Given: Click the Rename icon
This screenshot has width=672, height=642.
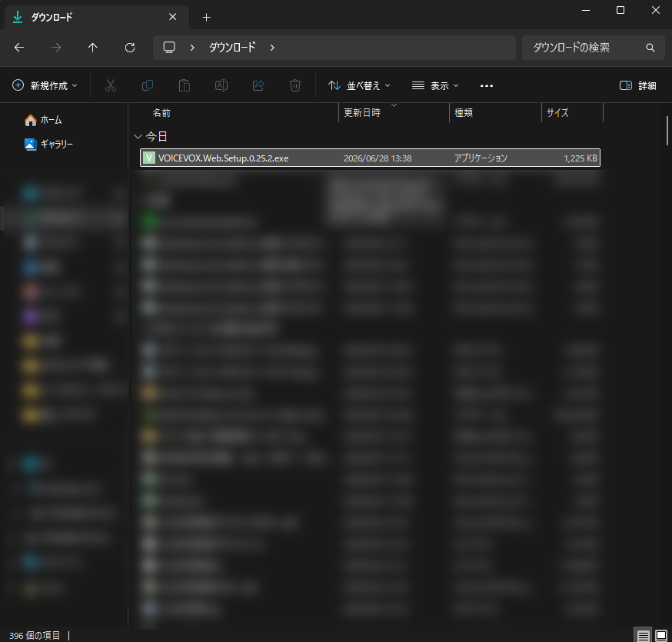Looking at the screenshot, I should (221, 85).
